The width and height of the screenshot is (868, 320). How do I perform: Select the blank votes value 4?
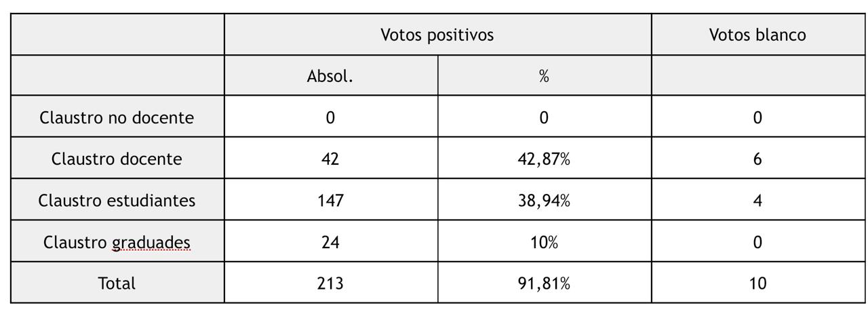click(x=757, y=201)
